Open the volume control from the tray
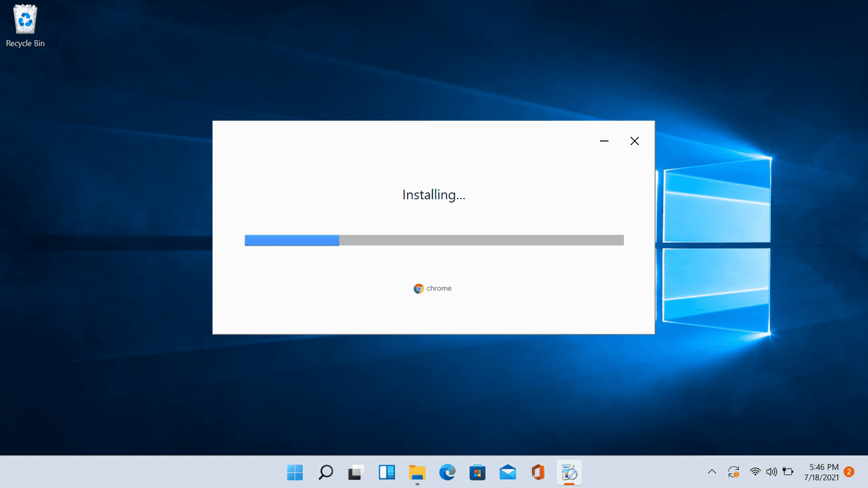 pyautogui.click(x=771, y=472)
